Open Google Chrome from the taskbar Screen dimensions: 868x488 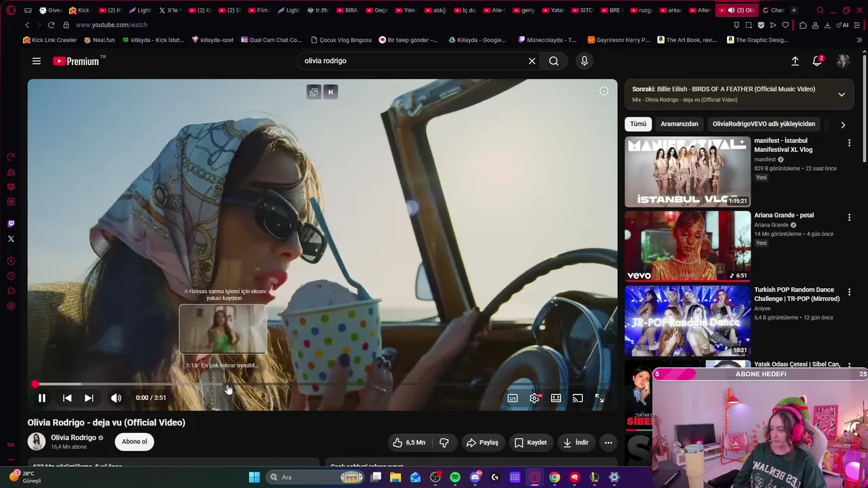tap(555, 477)
